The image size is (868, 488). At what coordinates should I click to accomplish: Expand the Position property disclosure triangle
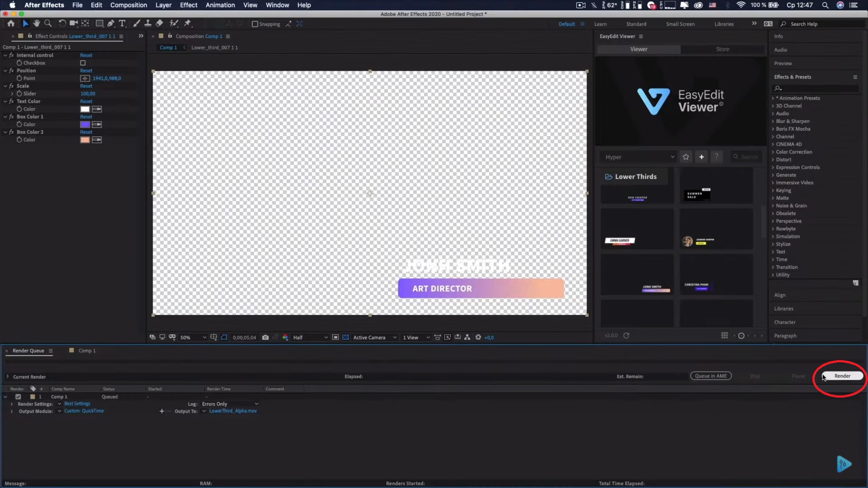[x=5, y=70]
